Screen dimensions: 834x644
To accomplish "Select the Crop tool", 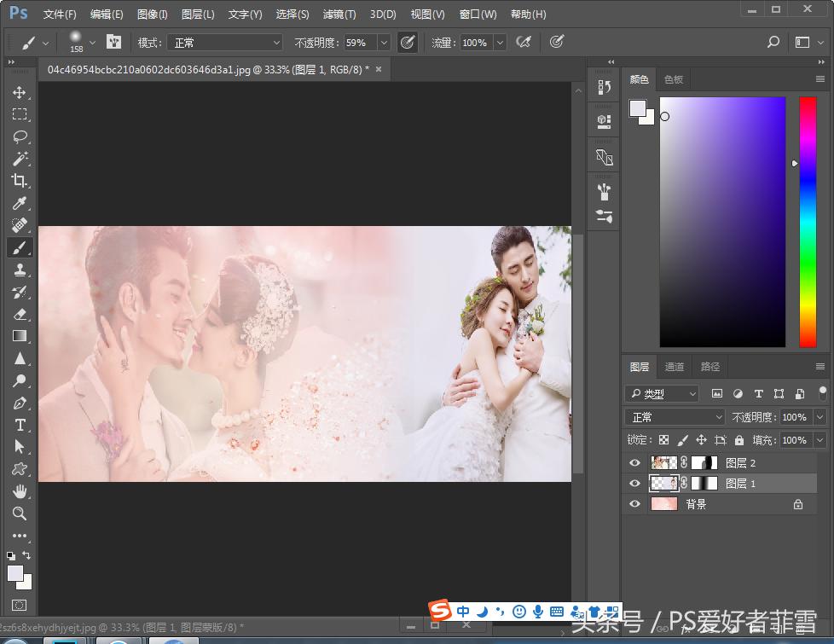I will pyautogui.click(x=19, y=181).
